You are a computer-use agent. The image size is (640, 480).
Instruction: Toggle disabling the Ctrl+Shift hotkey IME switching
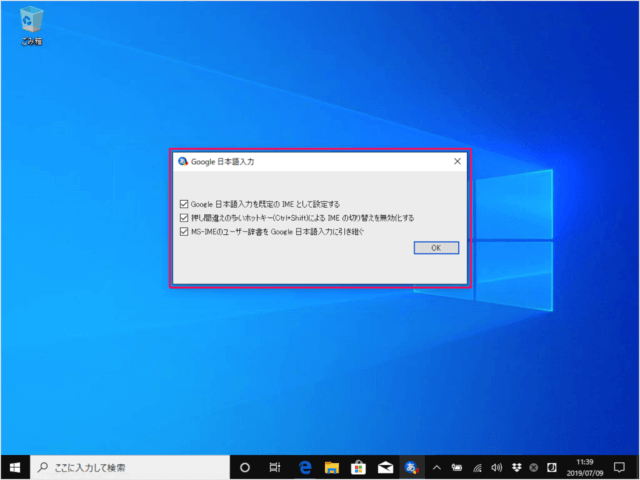pos(297,218)
